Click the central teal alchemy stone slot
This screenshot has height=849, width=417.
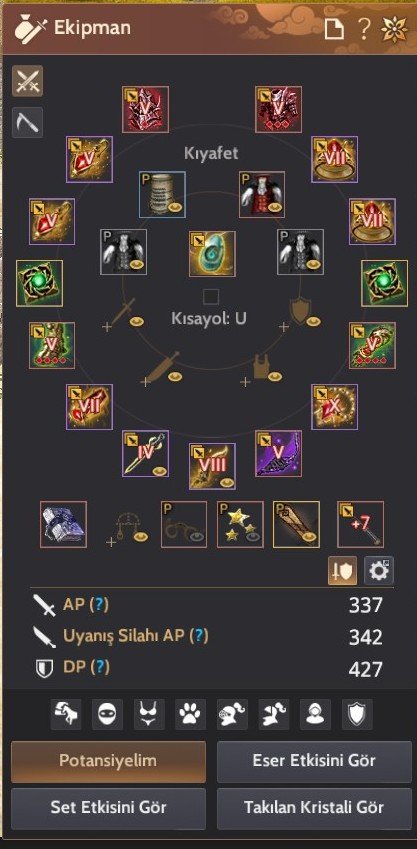click(212, 254)
